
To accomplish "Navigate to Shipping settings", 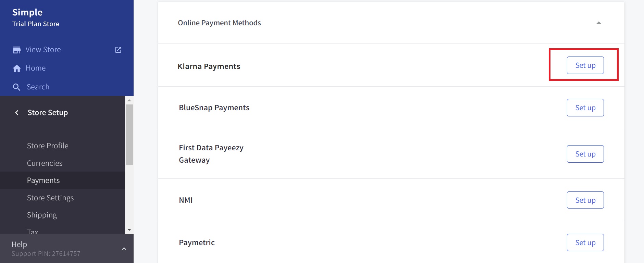I will point(42,215).
